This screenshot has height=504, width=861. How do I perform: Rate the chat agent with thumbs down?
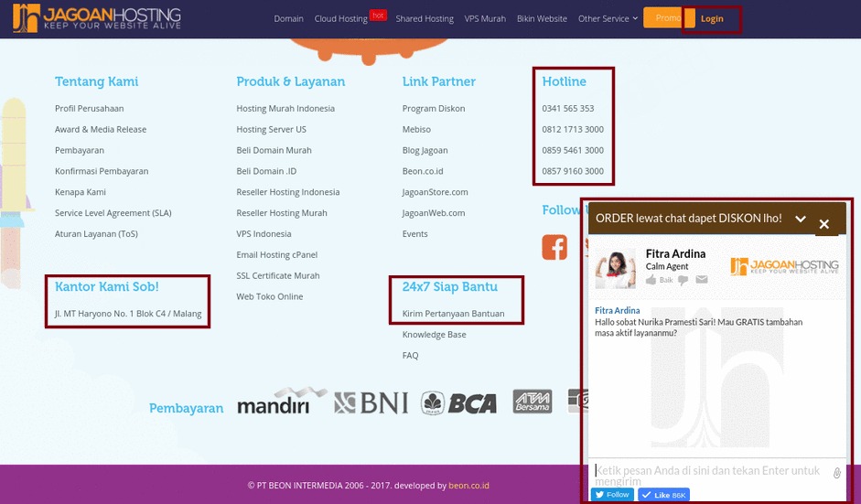pyautogui.click(x=683, y=280)
